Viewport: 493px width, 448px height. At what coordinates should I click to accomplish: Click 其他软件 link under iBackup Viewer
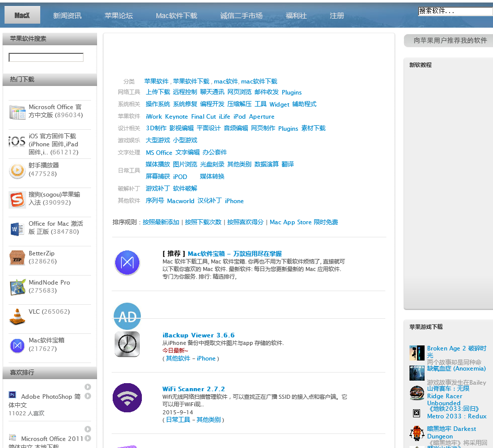click(x=178, y=359)
